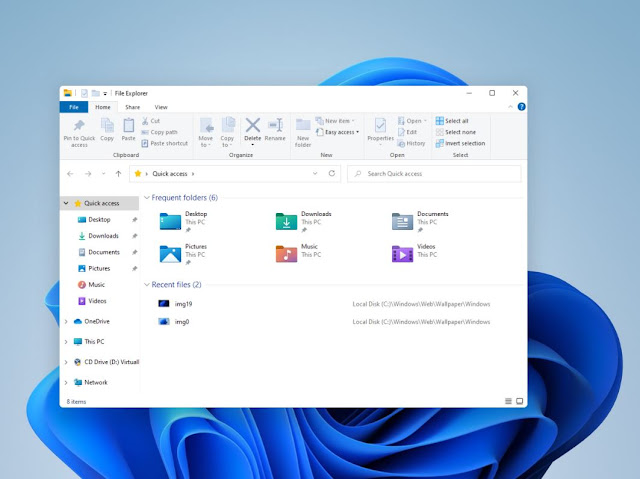Click Edit in the Open group
The image size is (640, 479).
point(407,132)
